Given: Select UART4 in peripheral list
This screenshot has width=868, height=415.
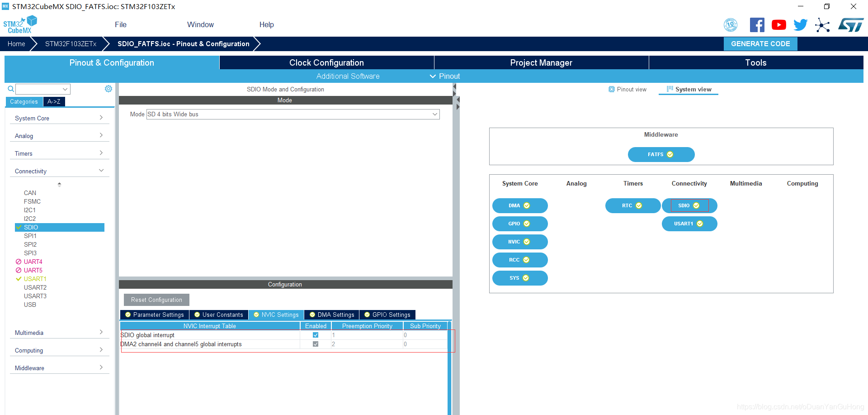Looking at the screenshot, I should pyautogui.click(x=33, y=262).
